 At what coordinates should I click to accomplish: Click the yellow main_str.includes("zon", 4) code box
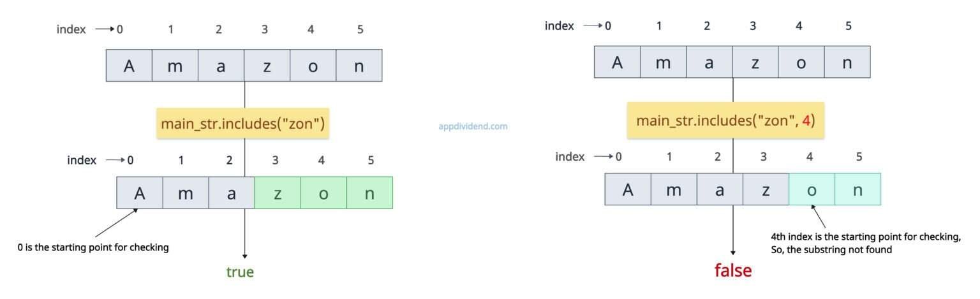pos(725,120)
